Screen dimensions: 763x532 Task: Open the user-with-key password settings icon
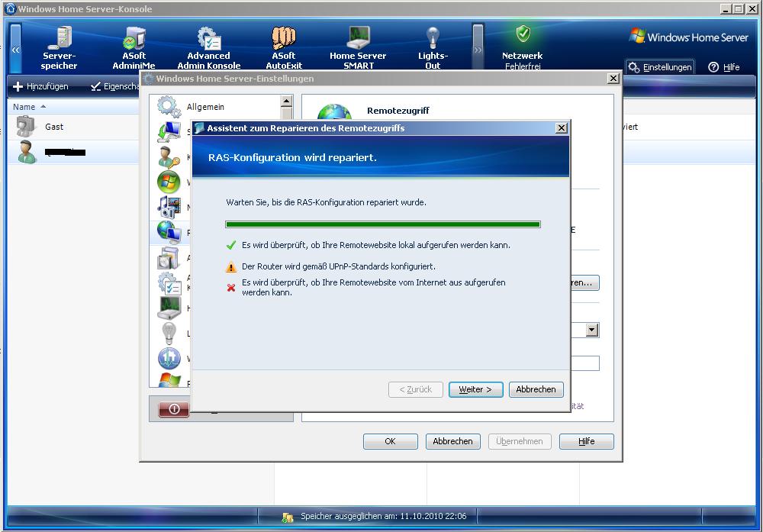coord(169,156)
